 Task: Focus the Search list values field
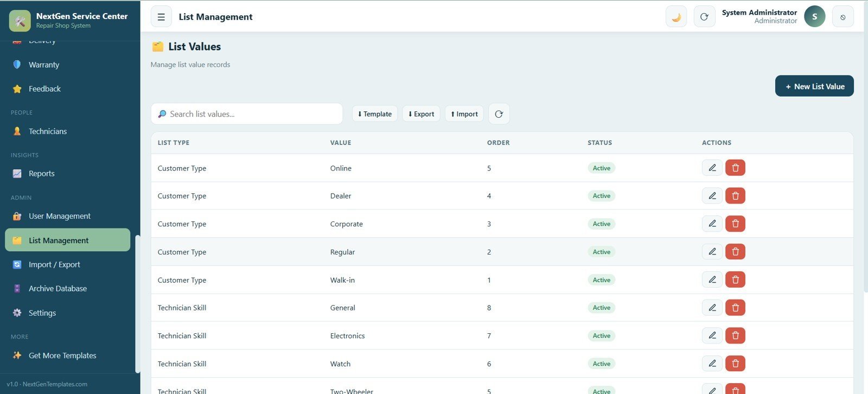coord(247,114)
